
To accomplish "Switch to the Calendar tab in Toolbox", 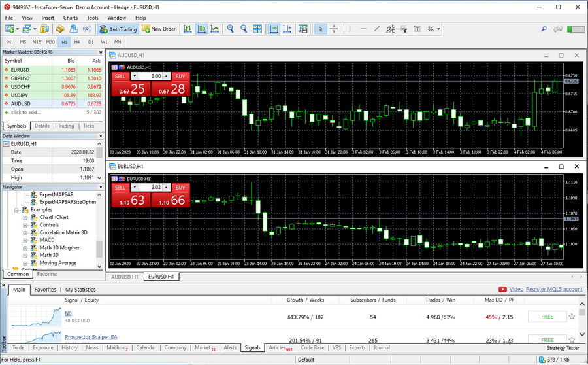I will tap(146, 348).
